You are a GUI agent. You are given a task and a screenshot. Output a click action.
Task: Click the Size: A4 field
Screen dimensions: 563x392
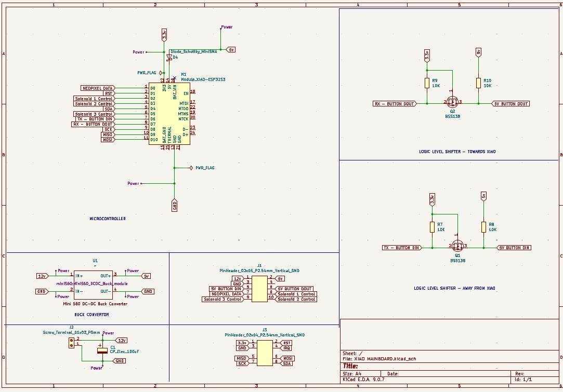tap(352, 373)
